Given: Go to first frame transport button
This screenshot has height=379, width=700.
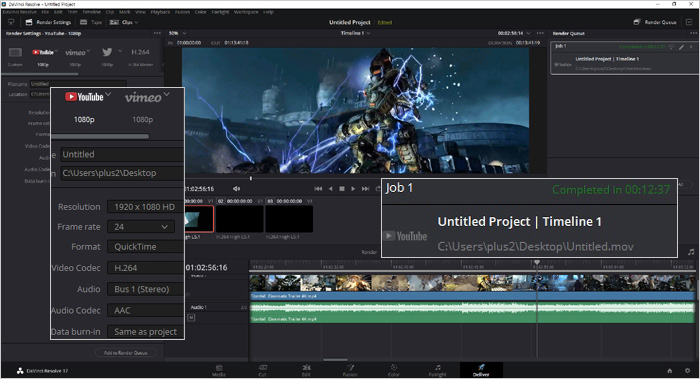Looking at the screenshot, I should pos(318,189).
